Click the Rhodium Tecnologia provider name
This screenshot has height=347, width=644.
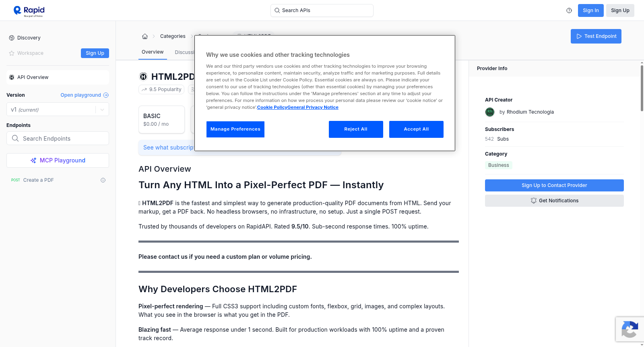pos(530,112)
